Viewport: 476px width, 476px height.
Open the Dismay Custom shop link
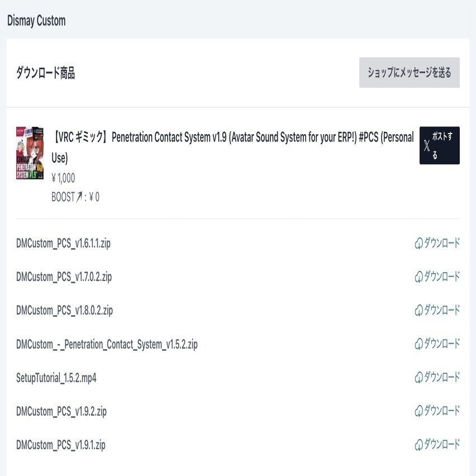(x=36, y=21)
